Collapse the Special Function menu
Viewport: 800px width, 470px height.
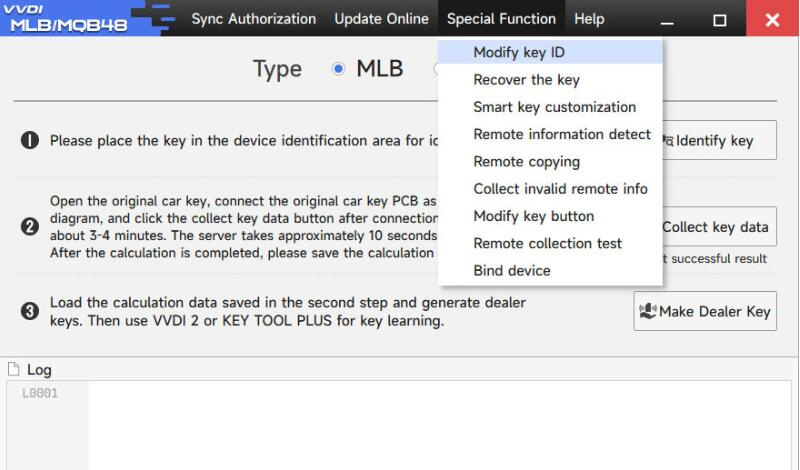point(501,19)
